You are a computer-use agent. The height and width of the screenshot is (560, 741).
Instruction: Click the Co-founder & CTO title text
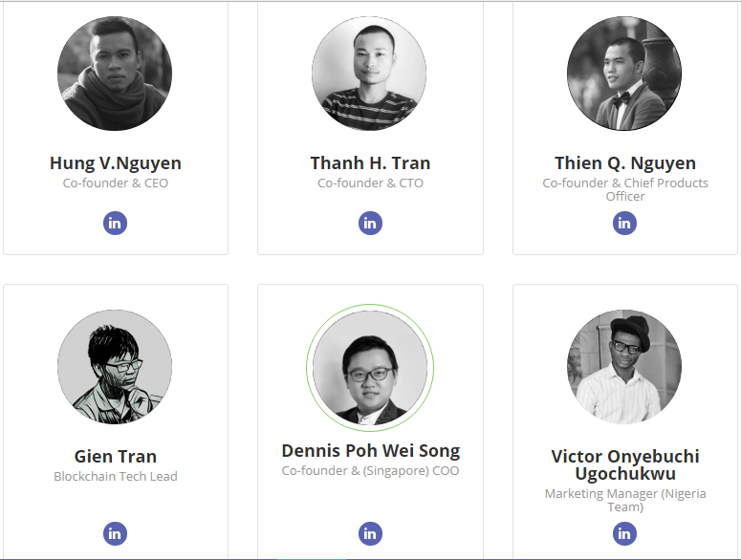[x=370, y=183]
